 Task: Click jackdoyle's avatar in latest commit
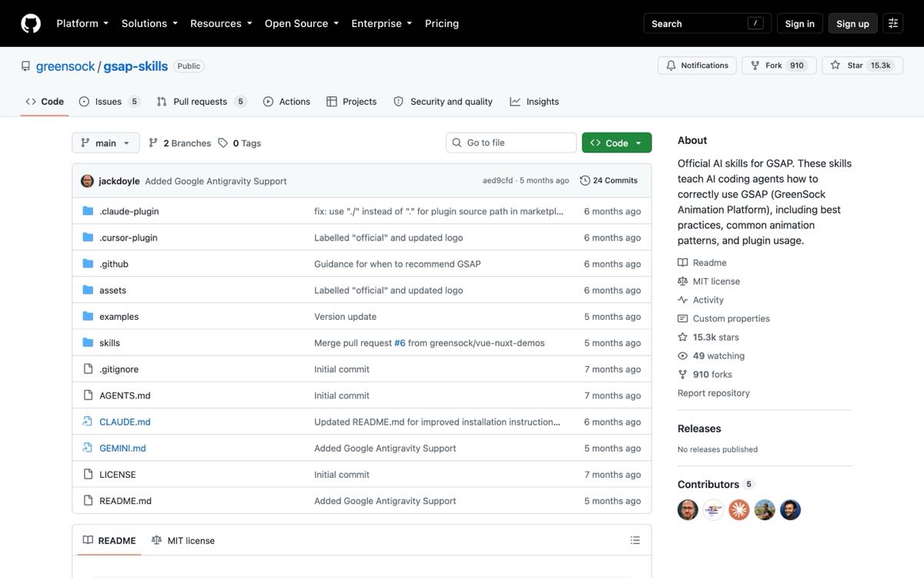click(88, 181)
